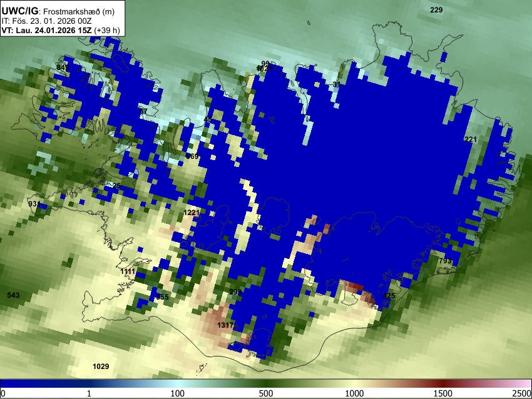The width and height of the screenshot is (532, 399).
Task: Click the color scale label 100
Action: point(178,393)
